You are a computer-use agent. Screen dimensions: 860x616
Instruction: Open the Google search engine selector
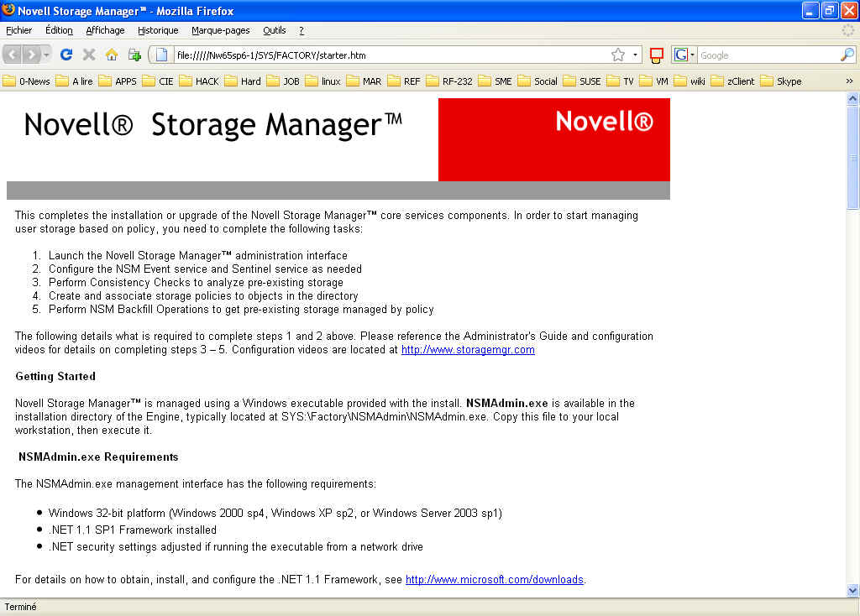(684, 55)
